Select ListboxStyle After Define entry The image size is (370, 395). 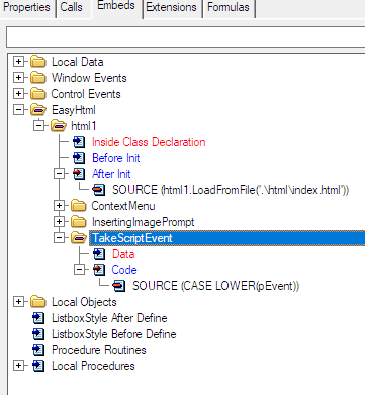(x=110, y=318)
